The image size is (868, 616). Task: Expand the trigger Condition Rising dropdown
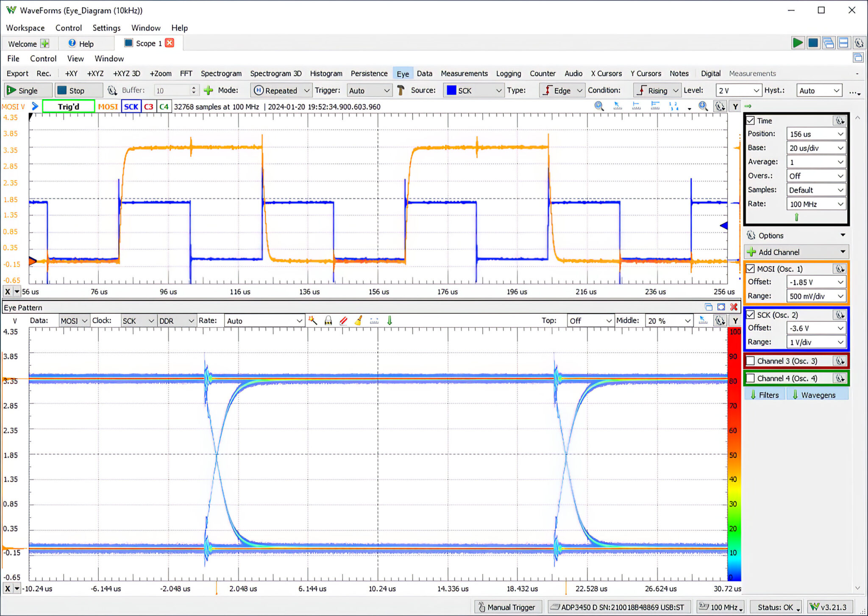tap(658, 90)
